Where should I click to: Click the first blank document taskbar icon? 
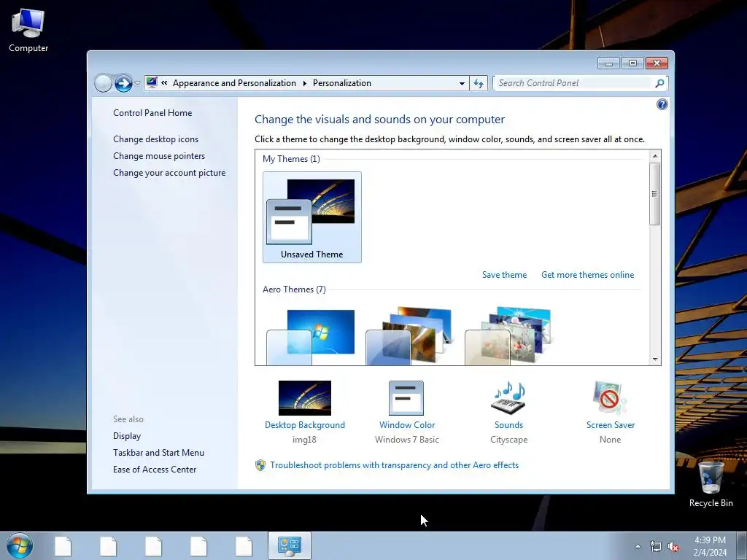[x=63, y=546]
